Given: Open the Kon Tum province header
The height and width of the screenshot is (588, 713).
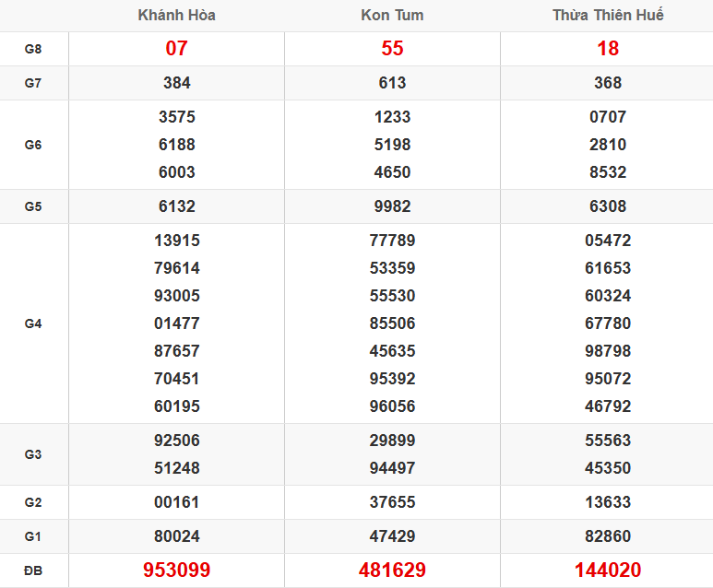Looking at the screenshot, I should (392, 16).
